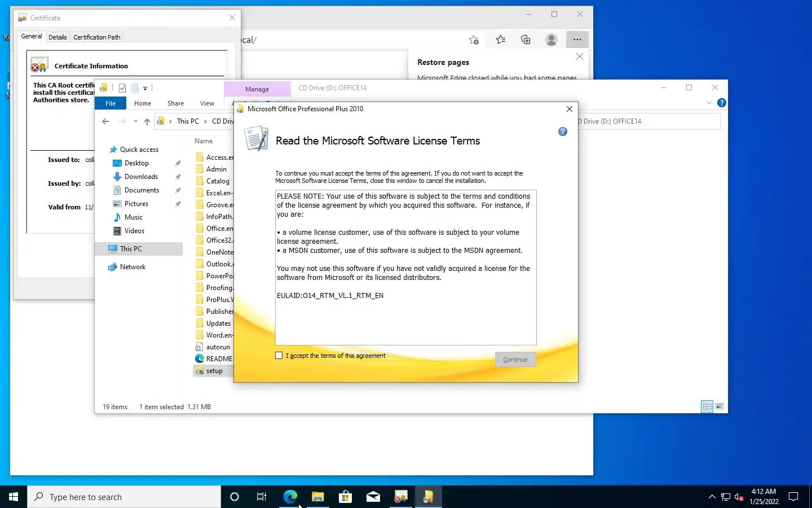
Task: Open the Home ribbon tab
Action: (143, 103)
